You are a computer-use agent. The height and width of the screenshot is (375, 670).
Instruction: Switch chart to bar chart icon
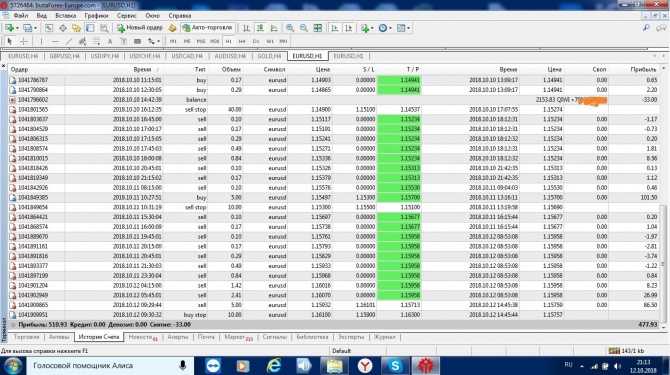[247, 28]
